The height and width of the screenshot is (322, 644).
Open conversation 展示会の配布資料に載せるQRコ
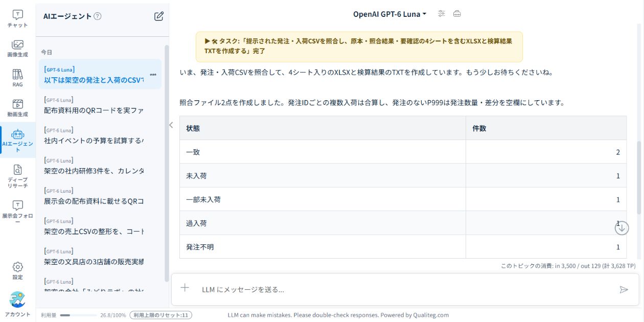click(100, 196)
